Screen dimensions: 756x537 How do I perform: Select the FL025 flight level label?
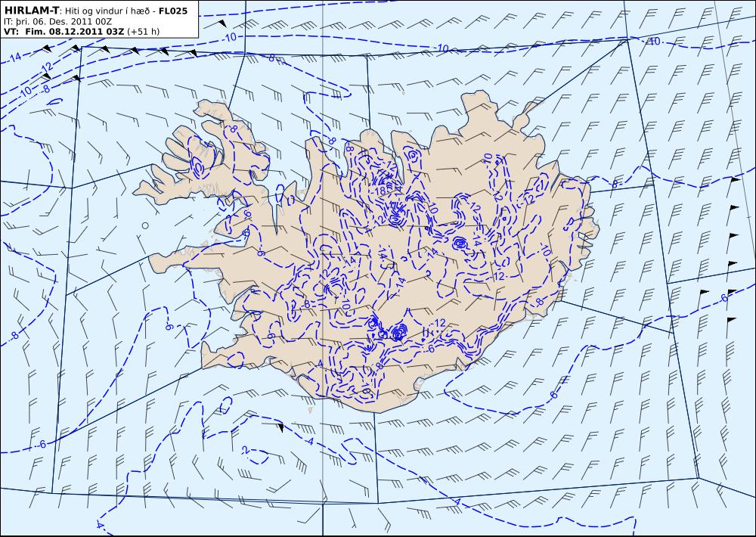[173, 11]
